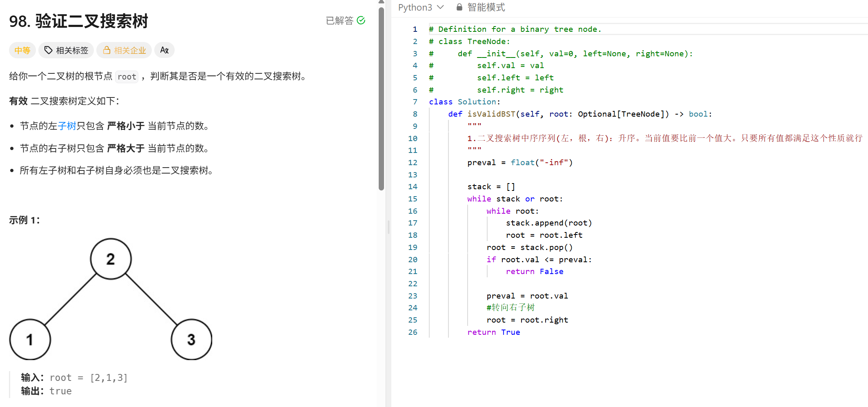The width and height of the screenshot is (868, 407).
Task: Click the while stack or root: line
Action: 515,199
